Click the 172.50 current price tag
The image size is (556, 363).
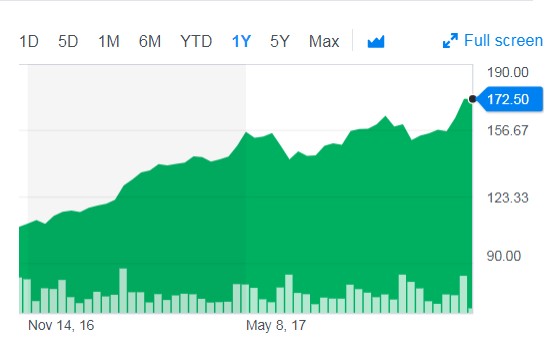click(510, 99)
